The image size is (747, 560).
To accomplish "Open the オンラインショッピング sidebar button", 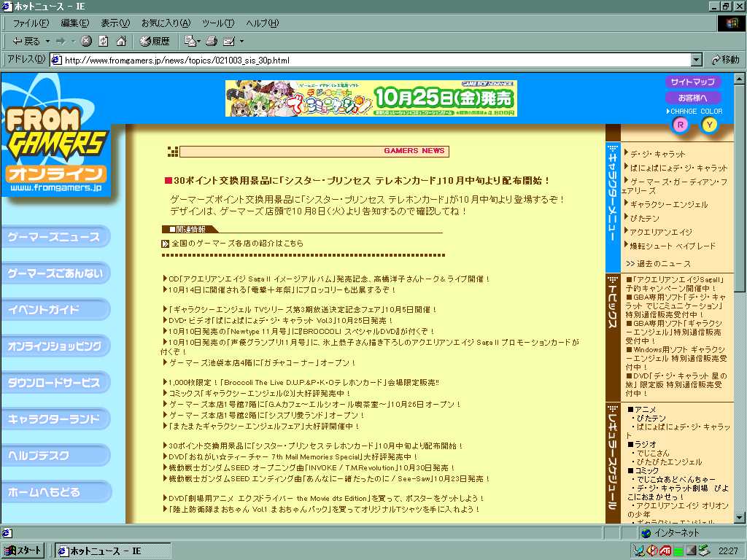I will click(x=55, y=346).
